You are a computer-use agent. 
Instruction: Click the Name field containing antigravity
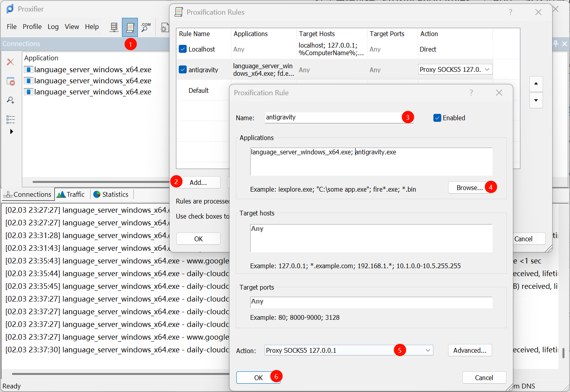(333, 117)
